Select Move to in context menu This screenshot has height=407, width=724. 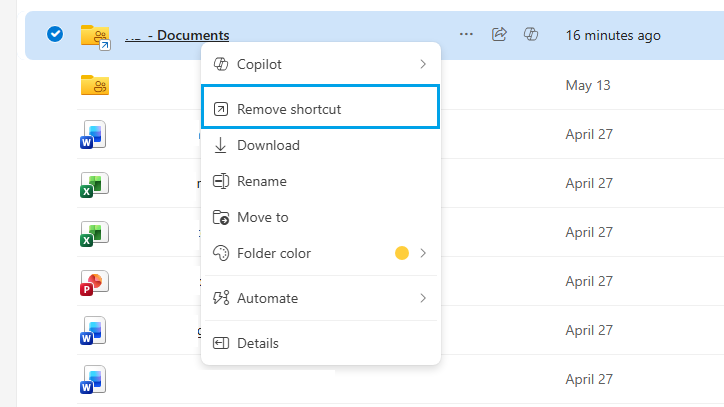pos(320,217)
